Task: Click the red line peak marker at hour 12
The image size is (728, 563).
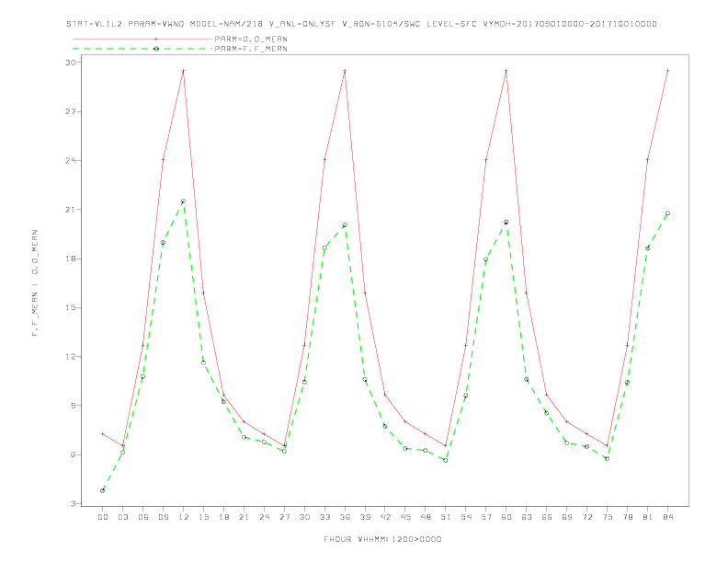Action: tap(184, 71)
